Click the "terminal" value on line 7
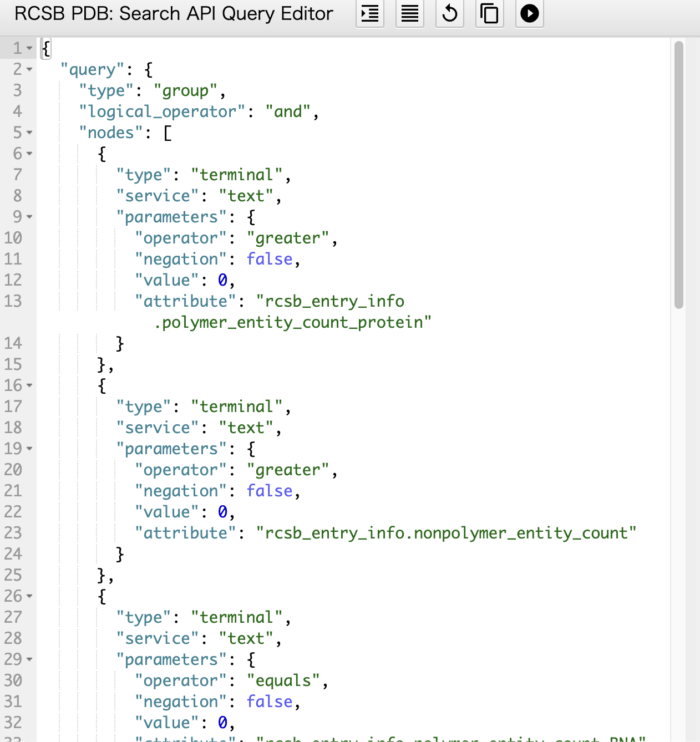Viewport: 700px width, 742px height. pyautogui.click(x=237, y=175)
